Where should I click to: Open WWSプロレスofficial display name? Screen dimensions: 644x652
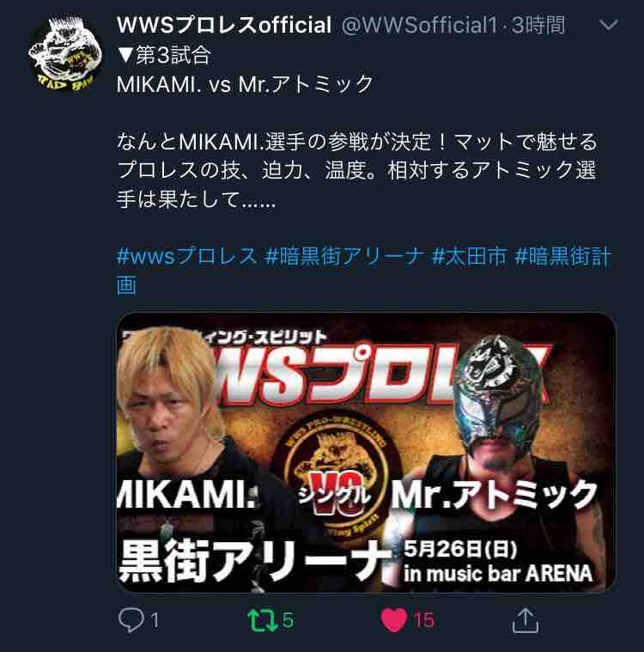coord(224,25)
